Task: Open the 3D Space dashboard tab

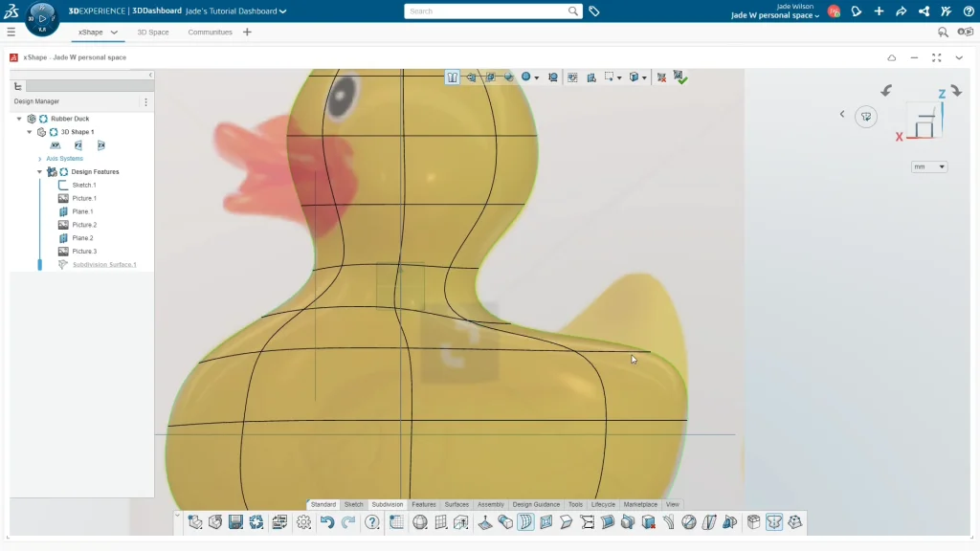Action: point(153,32)
